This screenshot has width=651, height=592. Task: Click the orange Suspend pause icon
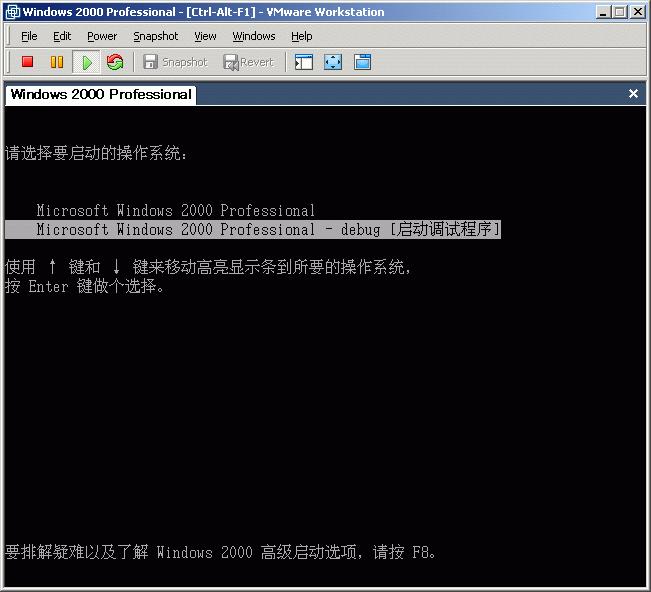coord(57,62)
